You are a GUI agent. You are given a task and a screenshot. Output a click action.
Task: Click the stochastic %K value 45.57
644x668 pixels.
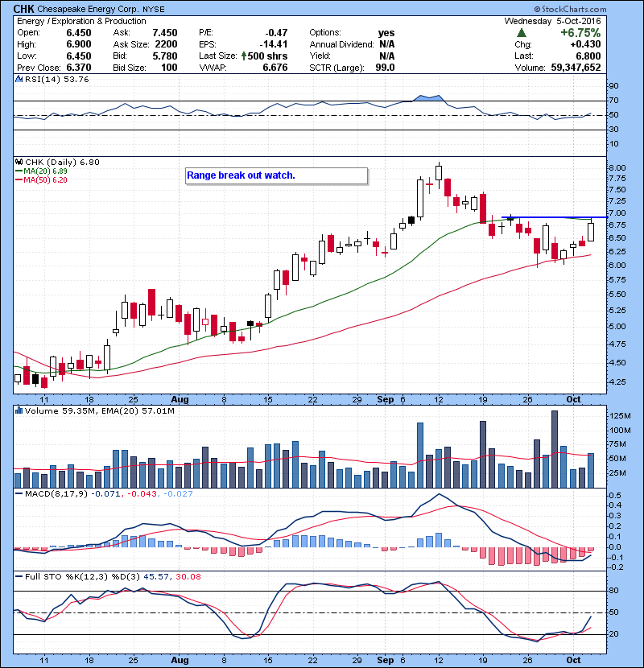tap(155, 577)
